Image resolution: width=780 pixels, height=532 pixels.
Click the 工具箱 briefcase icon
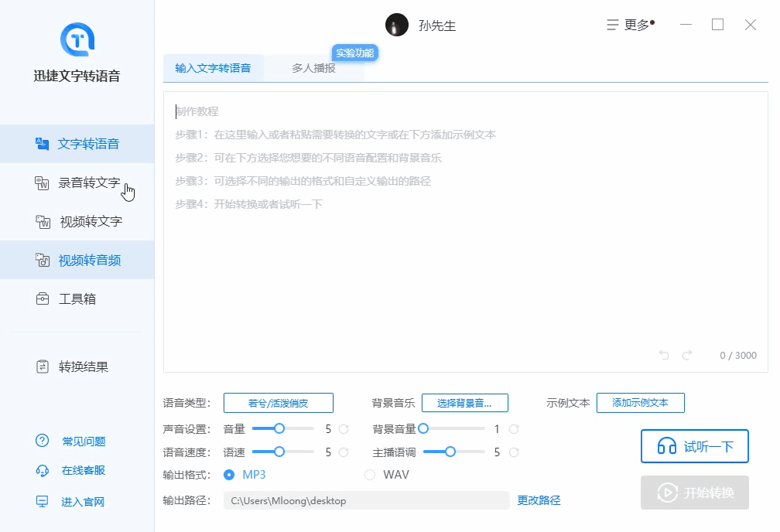pyautogui.click(x=43, y=298)
